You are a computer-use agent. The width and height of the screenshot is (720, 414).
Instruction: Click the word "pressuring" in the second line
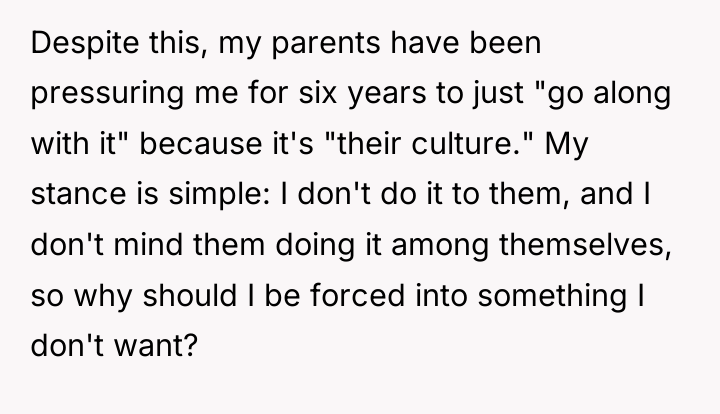(x=107, y=94)
